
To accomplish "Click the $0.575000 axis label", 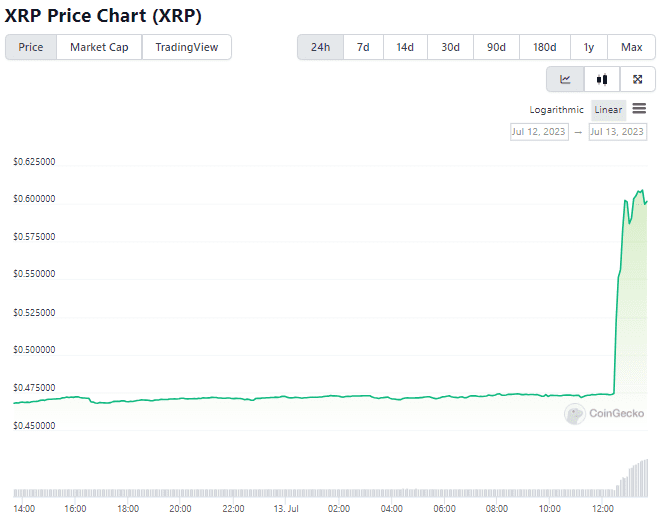I will [x=34, y=237].
